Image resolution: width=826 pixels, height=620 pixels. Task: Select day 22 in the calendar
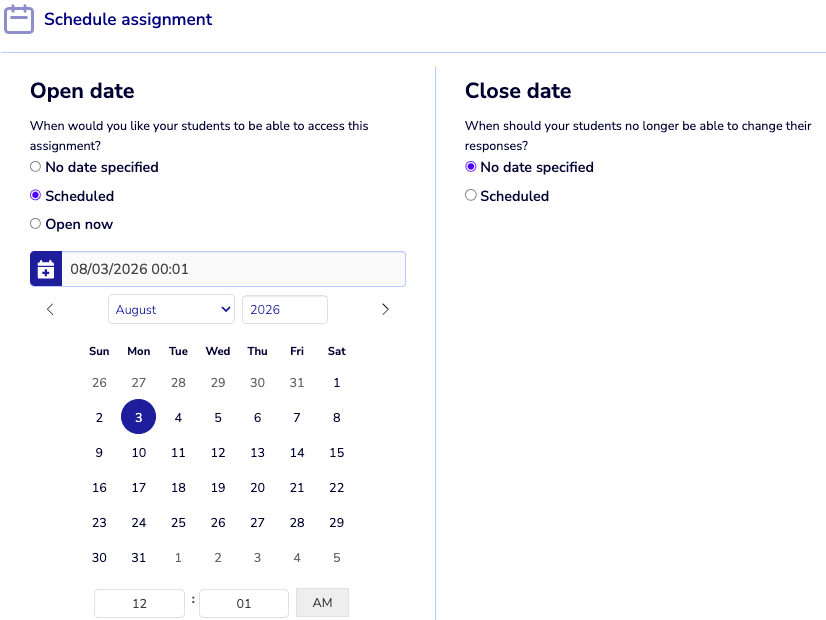(x=337, y=488)
